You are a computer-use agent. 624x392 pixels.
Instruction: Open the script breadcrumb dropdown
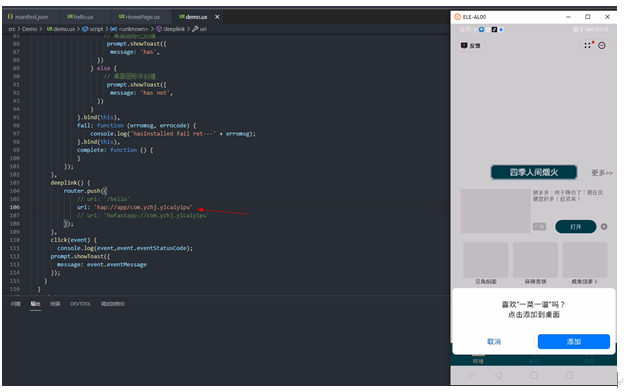tap(93, 29)
